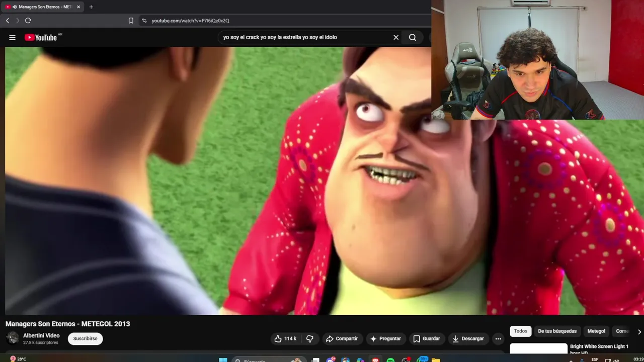
Task: Open File Explorer from taskbar
Action: 436,360
